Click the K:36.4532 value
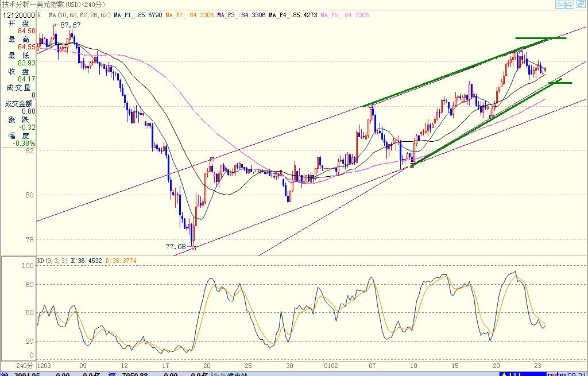 point(86,261)
